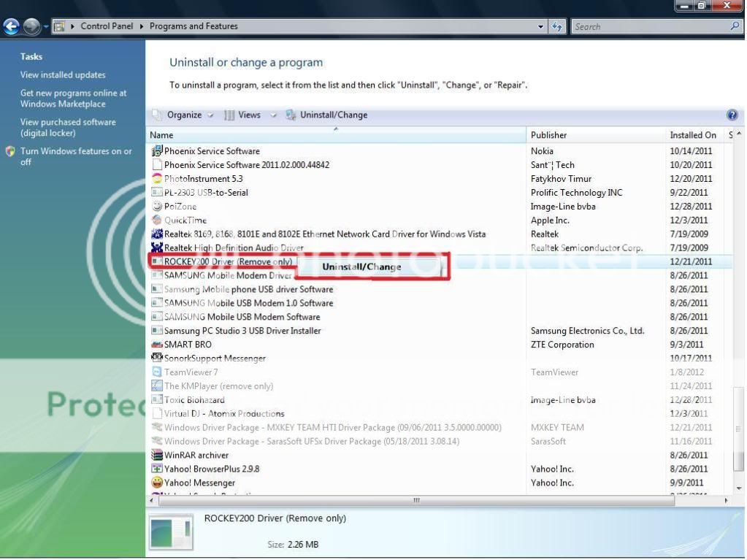Select Control Panel breadcrumb
The height and width of the screenshot is (560, 747).
click(x=107, y=26)
